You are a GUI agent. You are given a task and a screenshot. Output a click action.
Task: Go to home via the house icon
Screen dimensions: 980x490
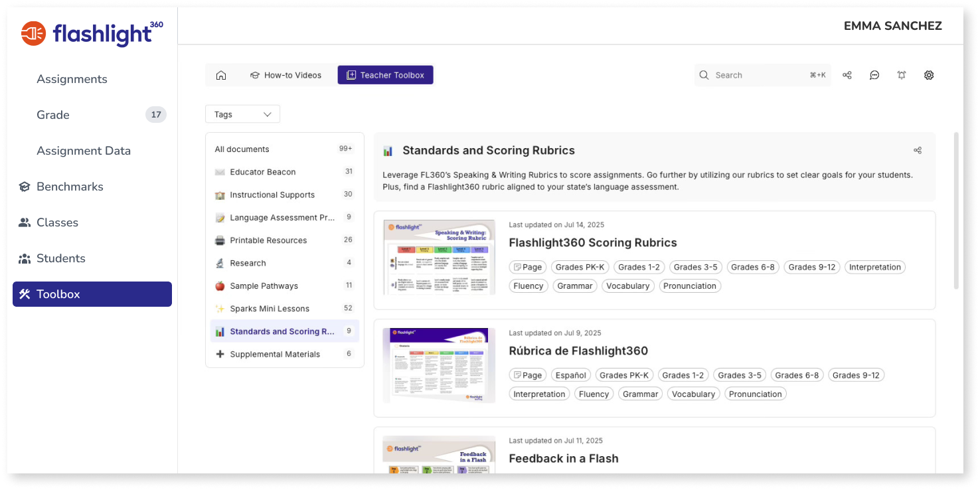coord(221,75)
